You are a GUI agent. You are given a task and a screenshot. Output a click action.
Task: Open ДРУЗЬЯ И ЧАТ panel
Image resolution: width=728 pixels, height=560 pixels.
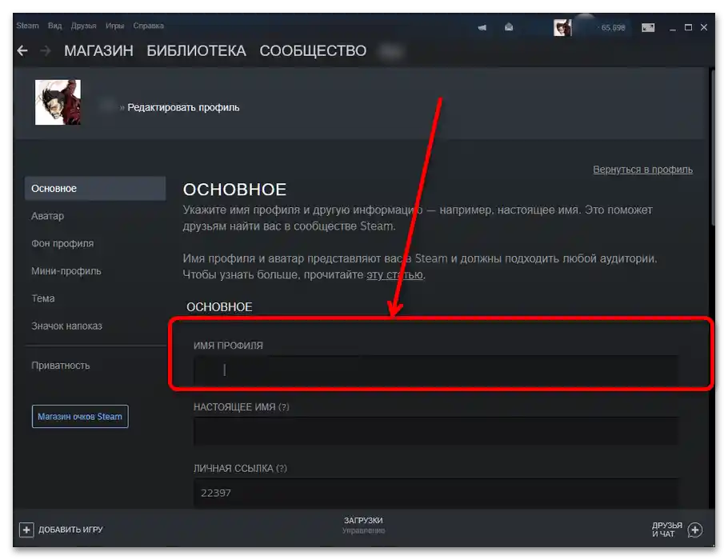coord(667,530)
